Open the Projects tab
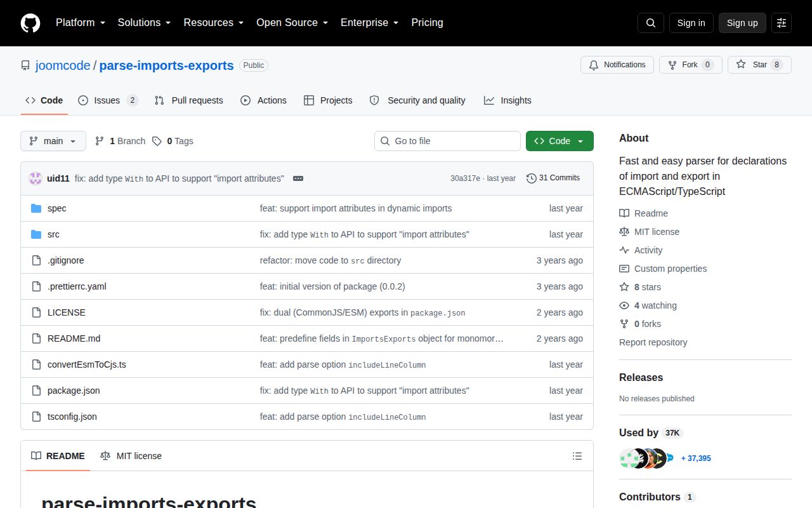This screenshot has width=812, height=508. [328, 100]
